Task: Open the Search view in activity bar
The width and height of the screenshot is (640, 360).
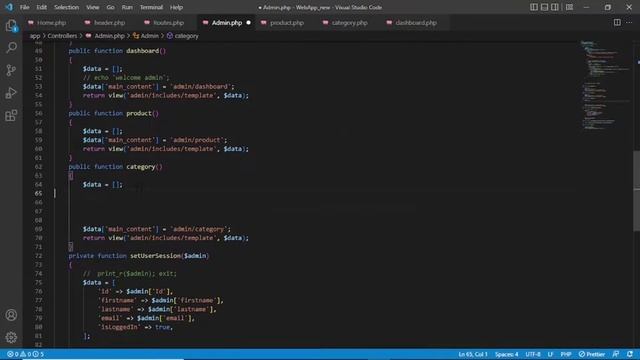Action: click(x=11, y=48)
